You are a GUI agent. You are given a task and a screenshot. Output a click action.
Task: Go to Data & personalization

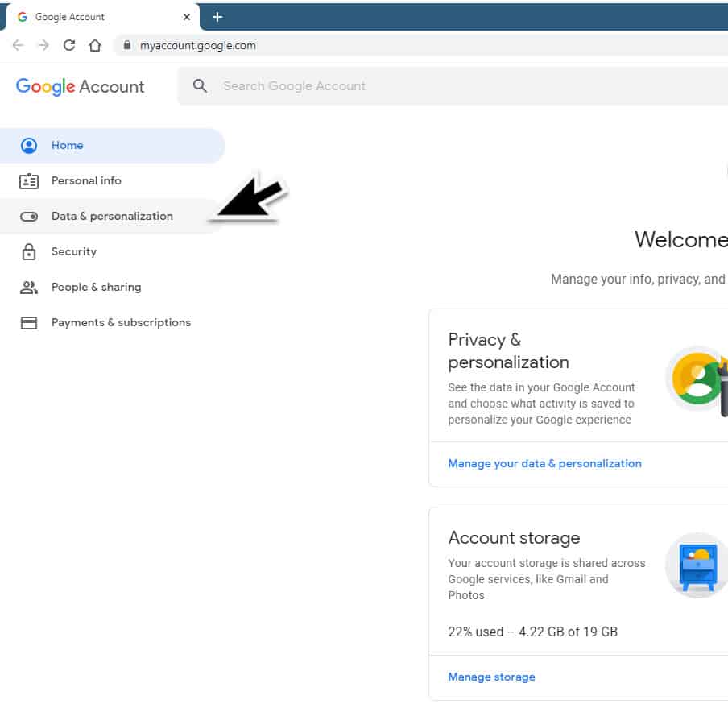[113, 216]
